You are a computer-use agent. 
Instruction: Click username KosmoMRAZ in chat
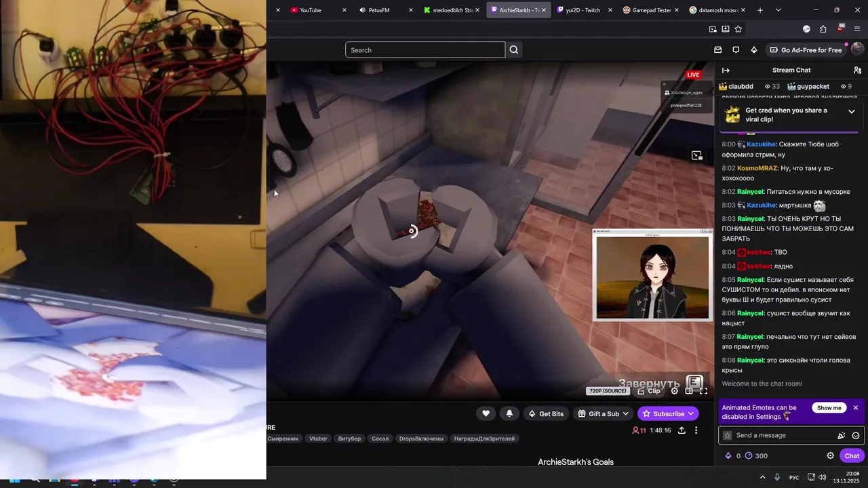coord(757,168)
